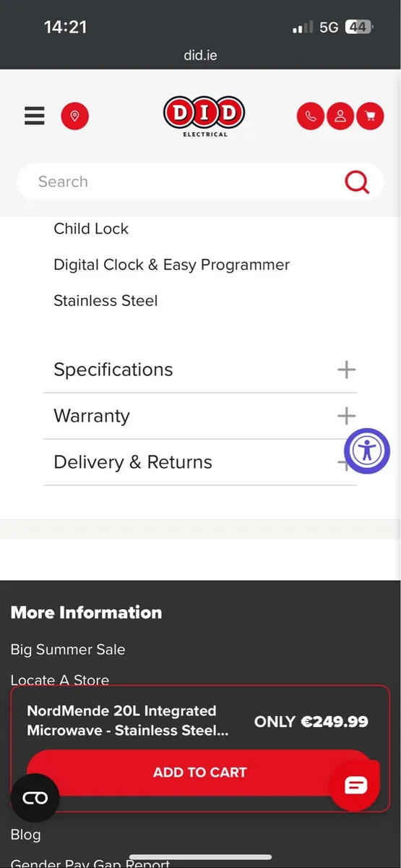Tap the search magnifier icon
Screen dimensions: 401x868
357,182
